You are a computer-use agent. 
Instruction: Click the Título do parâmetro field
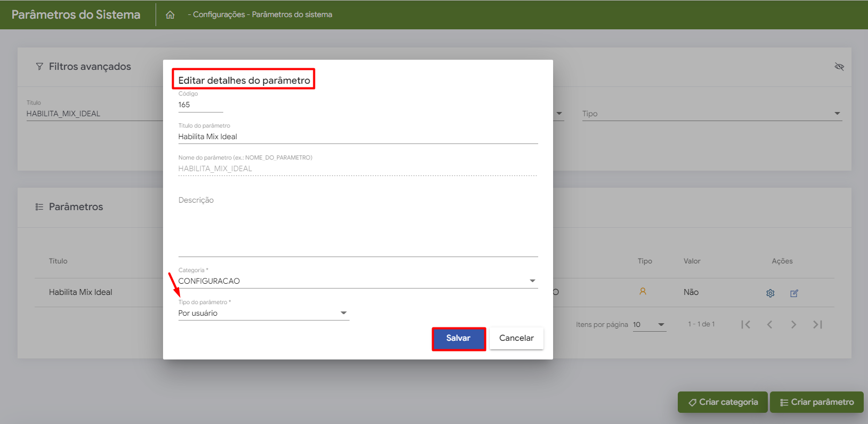tap(357, 137)
